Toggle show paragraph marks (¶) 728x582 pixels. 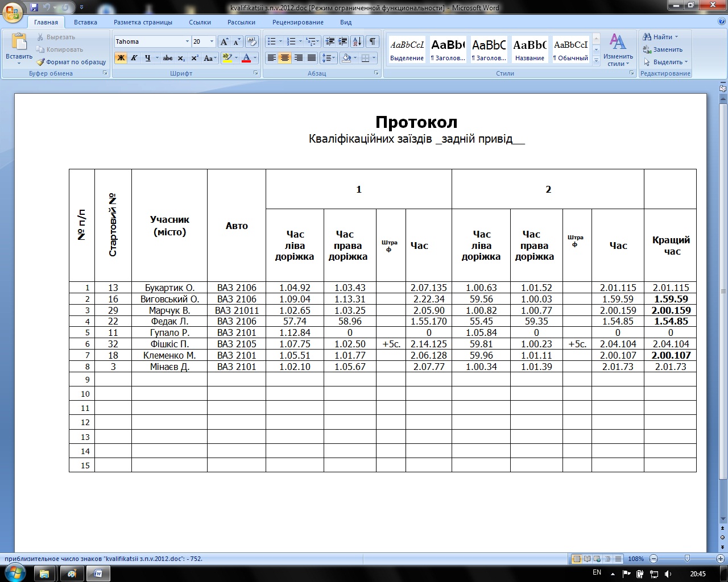pyautogui.click(x=373, y=41)
